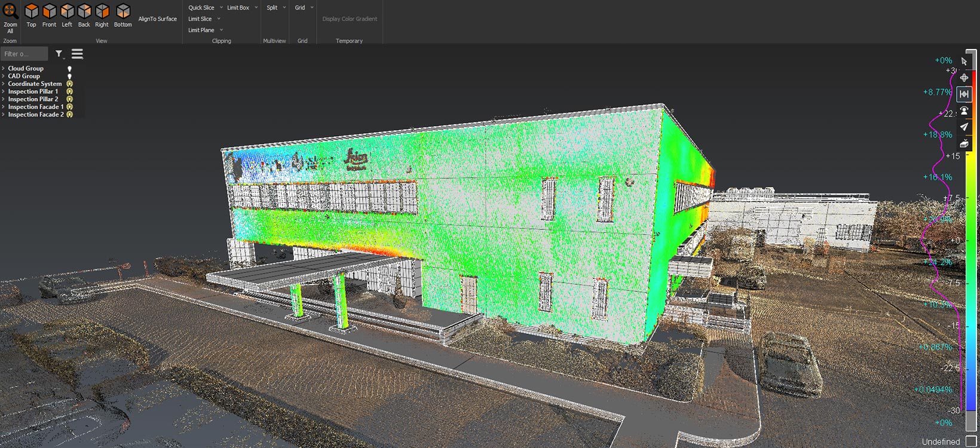Viewport: 980px width, 448px height.
Task: Choose the orbit navigation mode icon
Action: (964, 78)
